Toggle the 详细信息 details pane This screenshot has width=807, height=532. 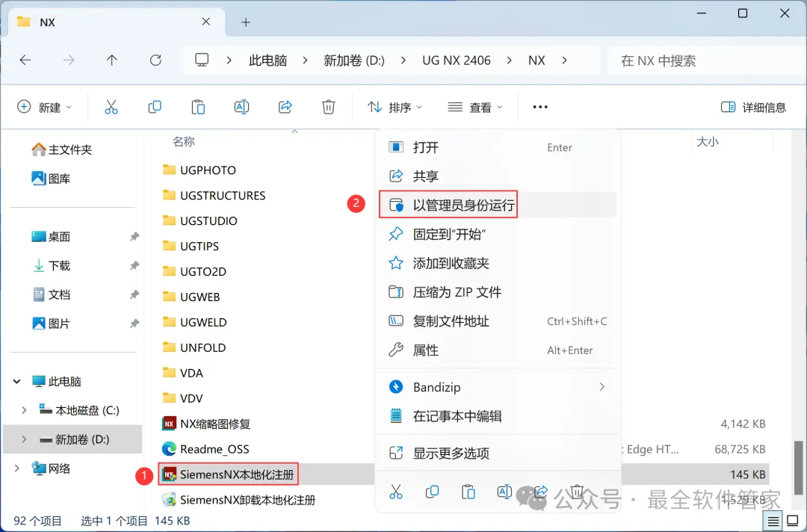coord(753,107)
